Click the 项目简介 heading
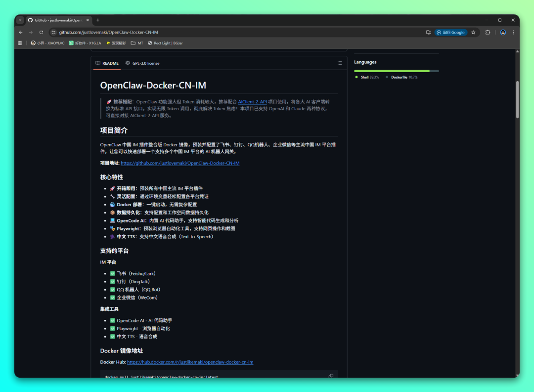The image size is (534, 392). pos(114,131)
